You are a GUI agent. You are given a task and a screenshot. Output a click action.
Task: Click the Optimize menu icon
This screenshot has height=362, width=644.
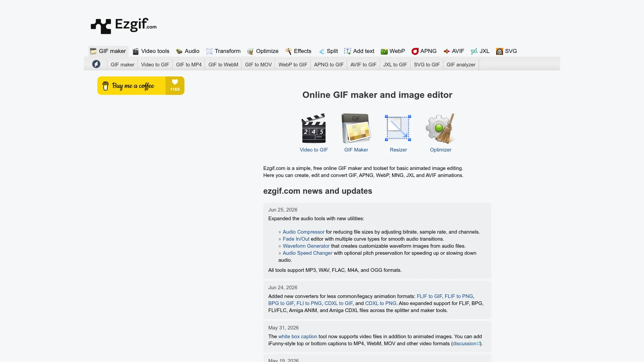(250, 51)
